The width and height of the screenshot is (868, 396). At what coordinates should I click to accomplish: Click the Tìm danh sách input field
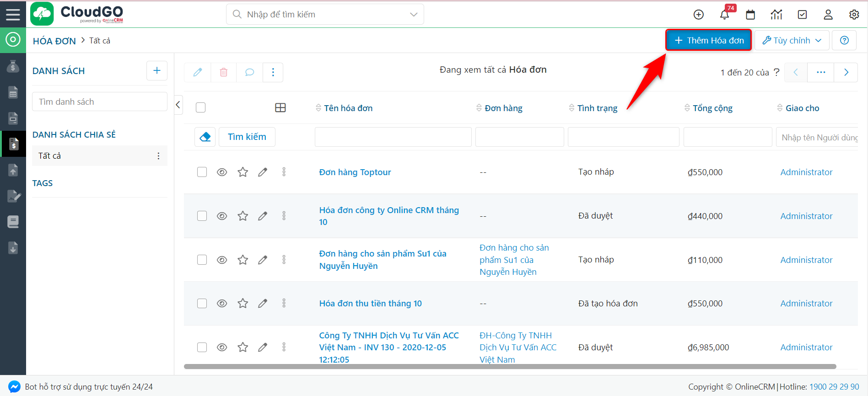click(x=99, y=102)
